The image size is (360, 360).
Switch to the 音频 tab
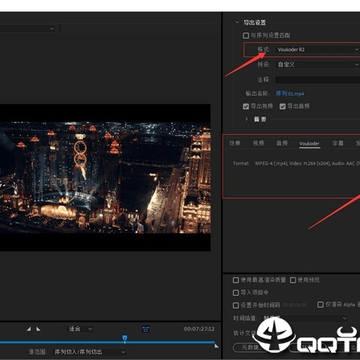[x=282, y=143]
